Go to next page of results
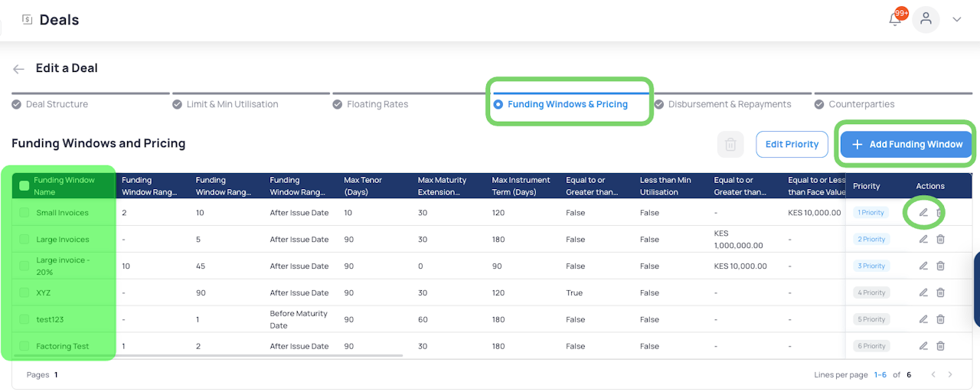 point(950,375)
